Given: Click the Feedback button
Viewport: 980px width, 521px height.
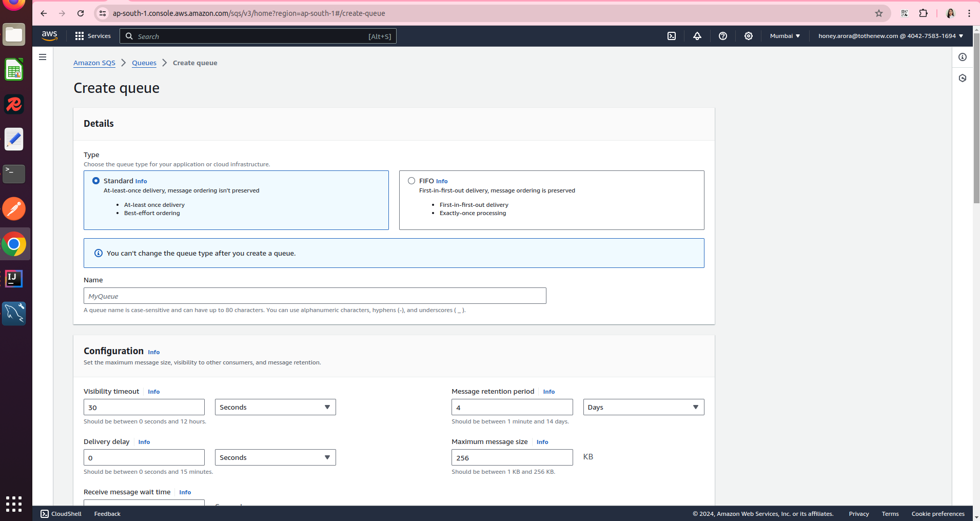Looking at the screenshot, I should (x=107, y=513).
